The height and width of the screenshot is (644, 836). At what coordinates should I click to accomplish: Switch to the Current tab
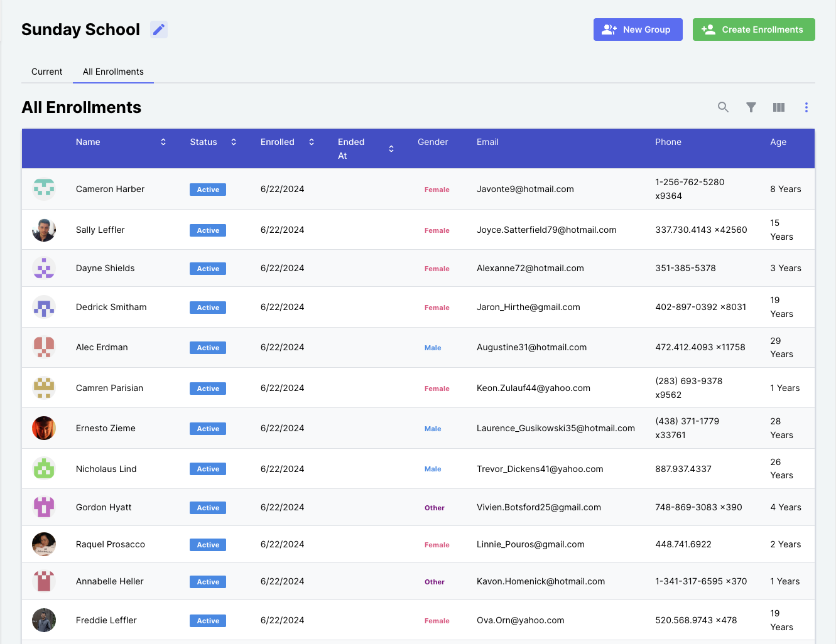pyautogui.click(x=47, y=72)
